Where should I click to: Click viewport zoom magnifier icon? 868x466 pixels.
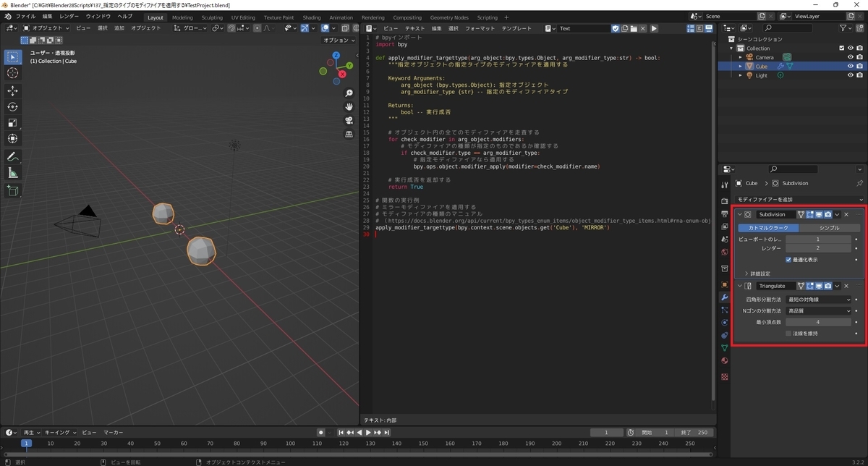tap(349, 93)
